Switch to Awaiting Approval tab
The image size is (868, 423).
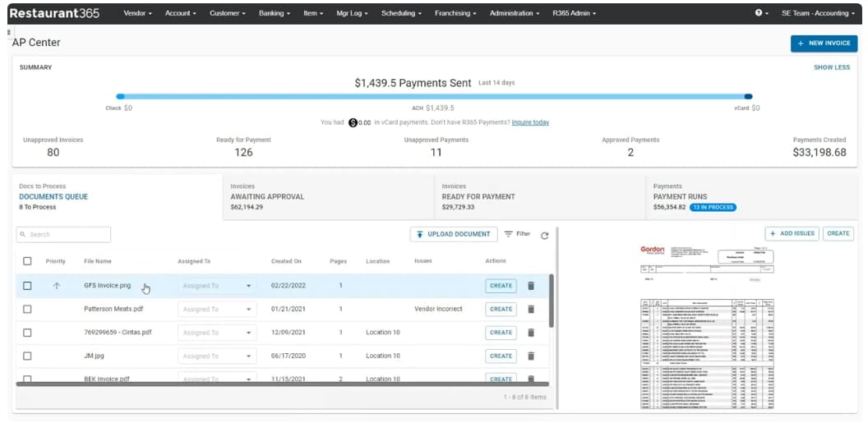coord(328,197)
